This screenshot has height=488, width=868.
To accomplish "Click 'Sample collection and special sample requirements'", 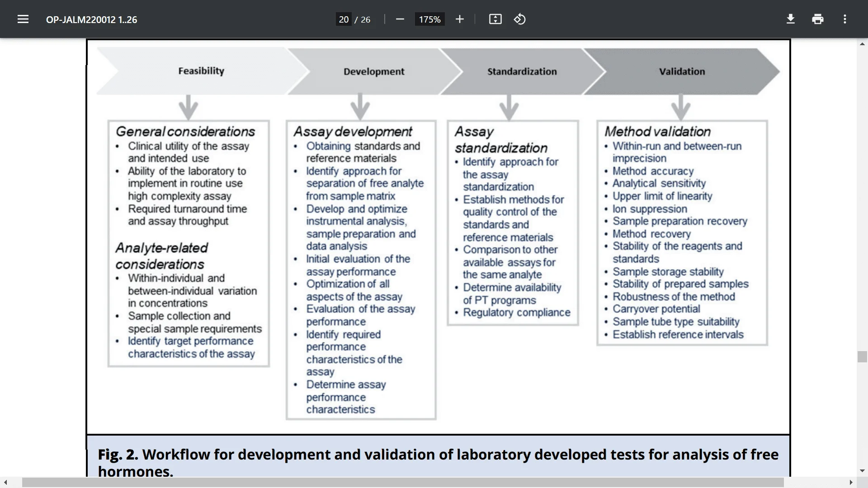I will click(x=195, y=322).
